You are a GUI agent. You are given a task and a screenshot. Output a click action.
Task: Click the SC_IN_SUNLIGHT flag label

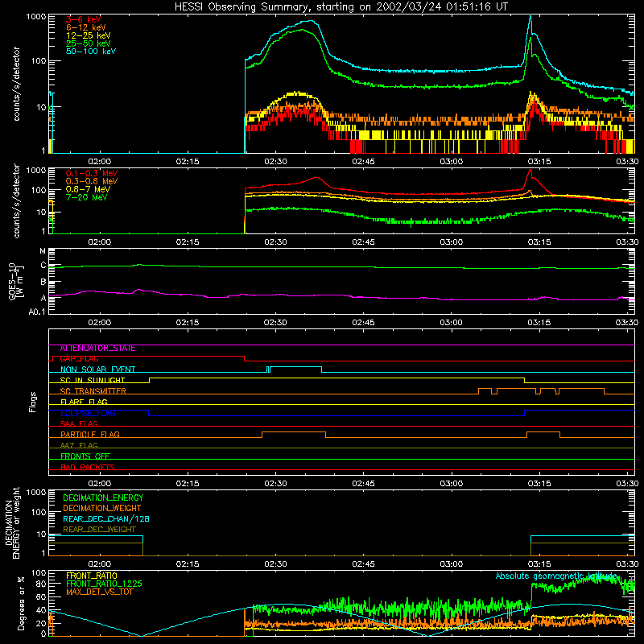point(93,380)
